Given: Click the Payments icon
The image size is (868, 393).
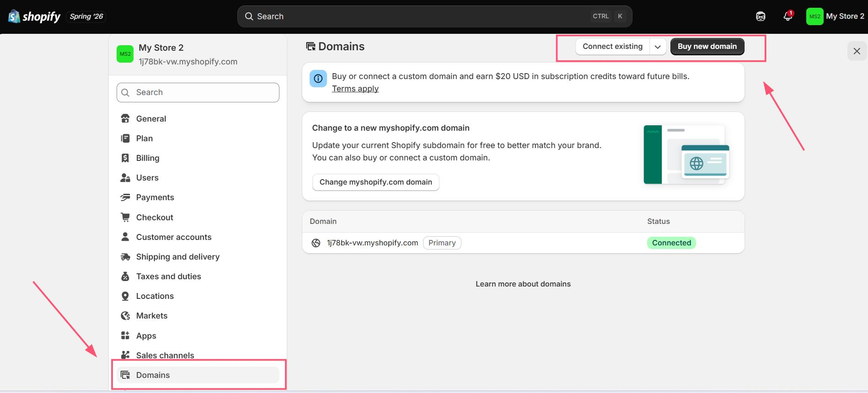Looking at the screenshot, I should [x=125, y=197].
